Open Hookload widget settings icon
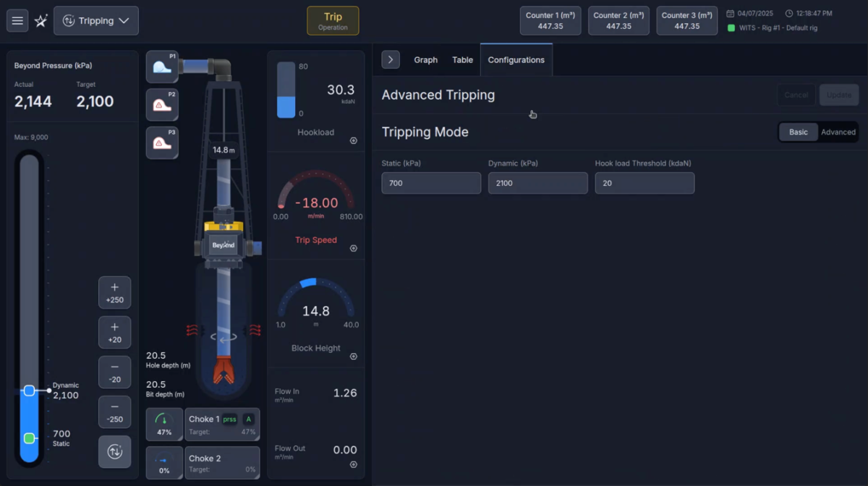Image resolution: width=868 pixels, height=486 pixels. tap(354, 141)
